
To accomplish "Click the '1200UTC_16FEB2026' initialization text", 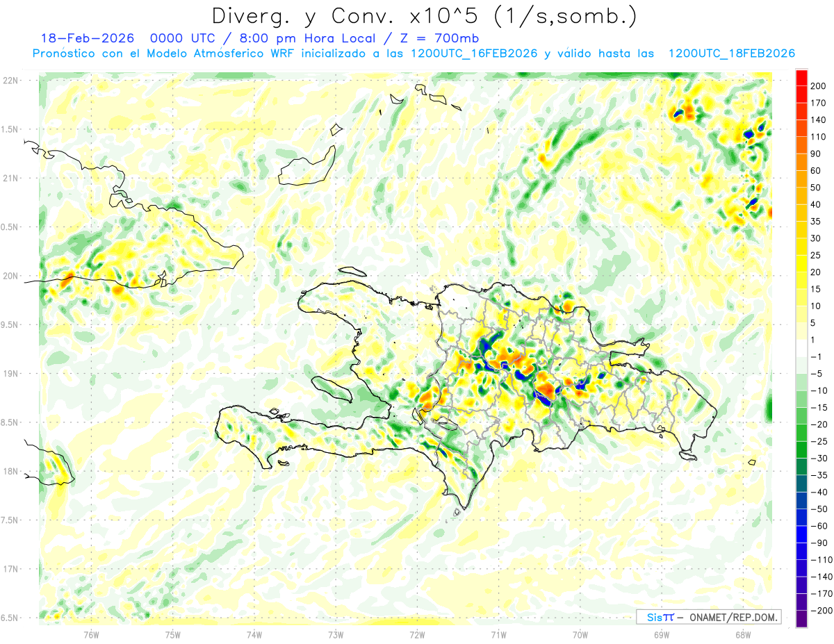I will tap(475, 53).
